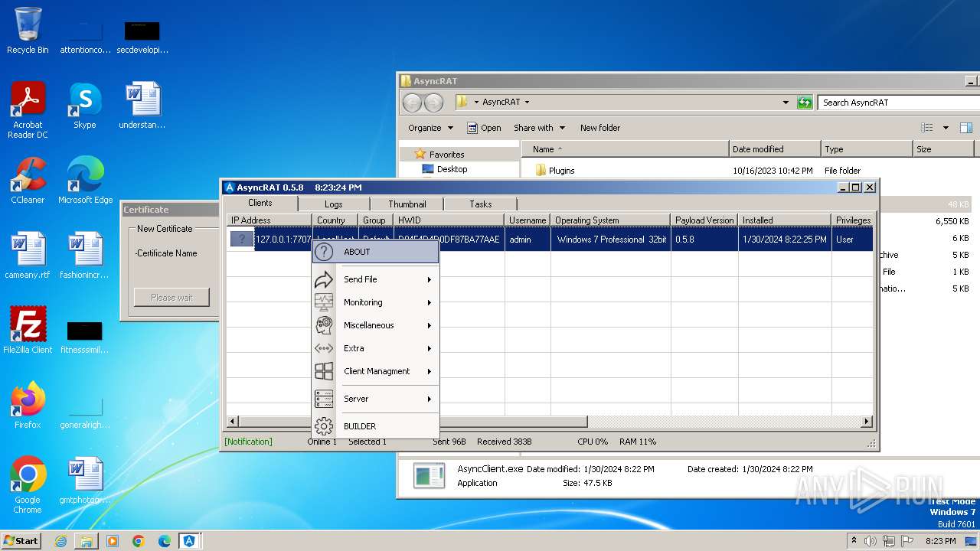Screen dimensions: 980x551
Task: Open Skype desktop shortcut
Action: tap(84, 106)
